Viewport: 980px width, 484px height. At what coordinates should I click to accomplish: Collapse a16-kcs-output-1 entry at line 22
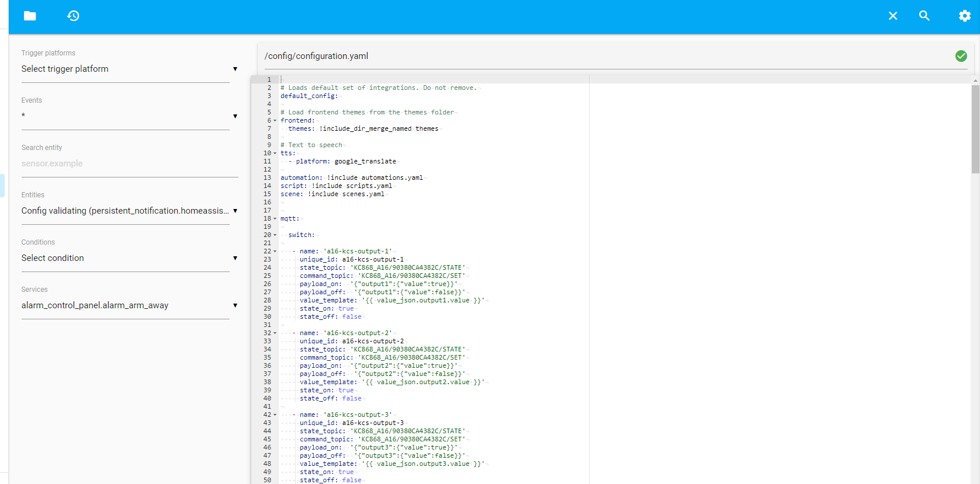pos(275,252)
